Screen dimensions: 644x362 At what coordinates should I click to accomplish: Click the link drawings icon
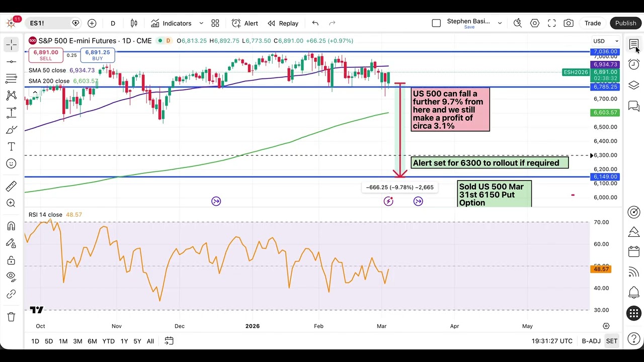coord(11,294)
